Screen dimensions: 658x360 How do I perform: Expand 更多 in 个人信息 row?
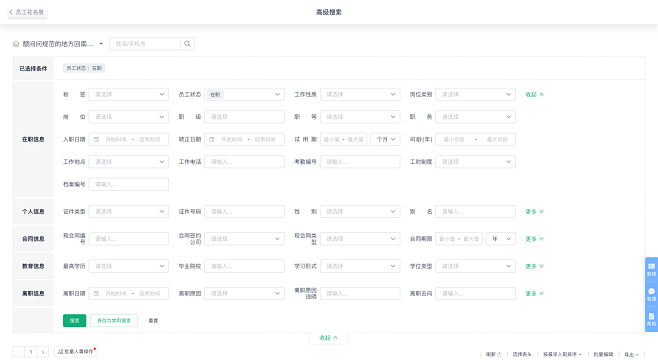[535, 211]
